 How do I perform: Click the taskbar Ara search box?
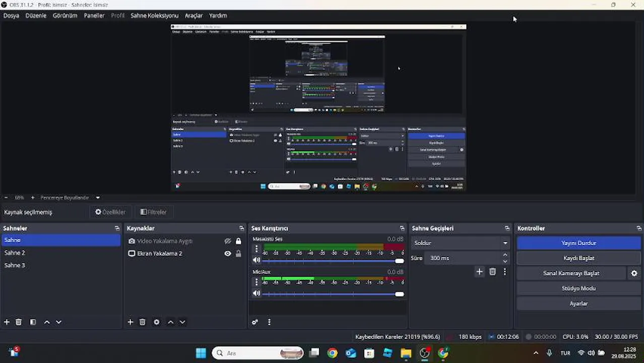(x=258, y=353)
